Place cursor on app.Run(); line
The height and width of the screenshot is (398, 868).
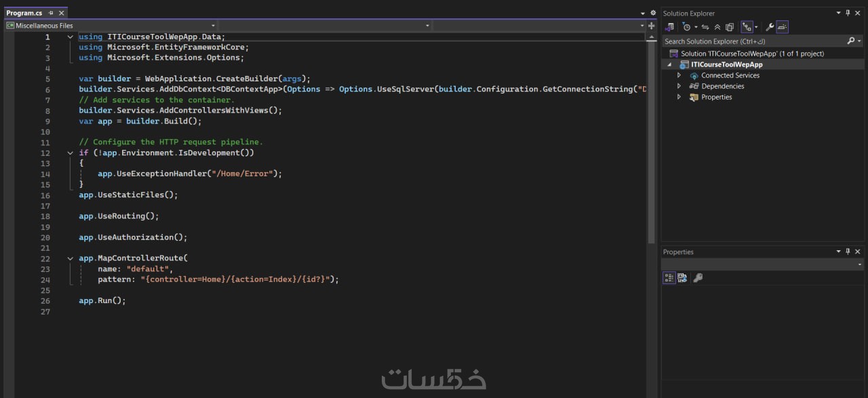coord(102,300)
